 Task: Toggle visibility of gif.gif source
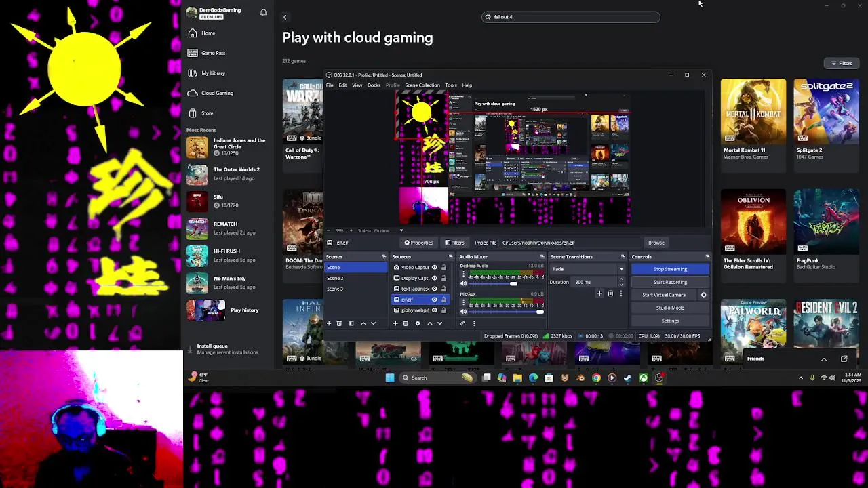point(435,300)
